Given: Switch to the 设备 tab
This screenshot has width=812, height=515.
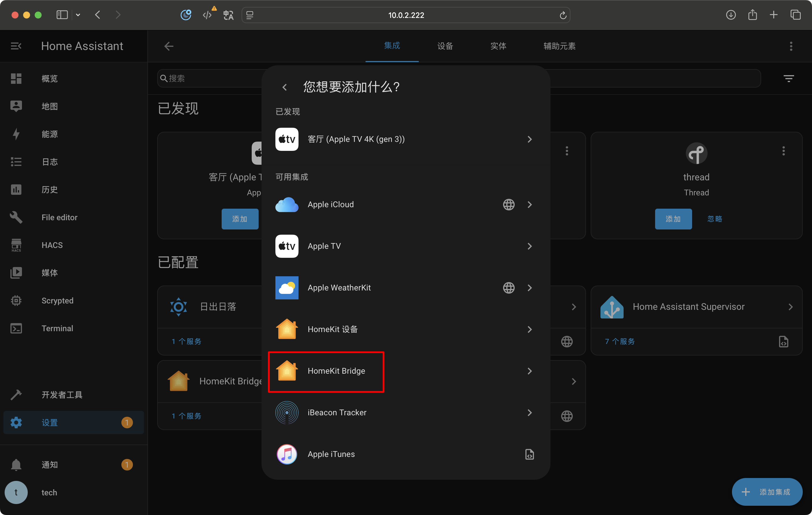Looking at the screenshot, I should [x=445, y=46].
